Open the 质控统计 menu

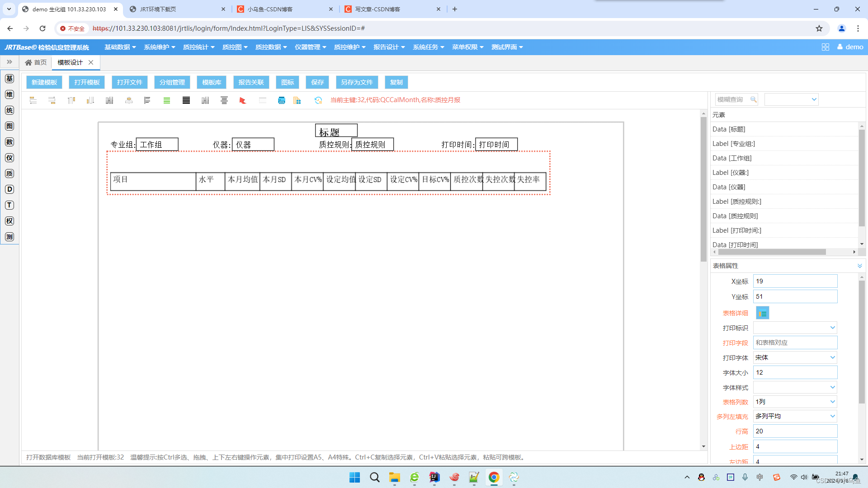[198, 47]
